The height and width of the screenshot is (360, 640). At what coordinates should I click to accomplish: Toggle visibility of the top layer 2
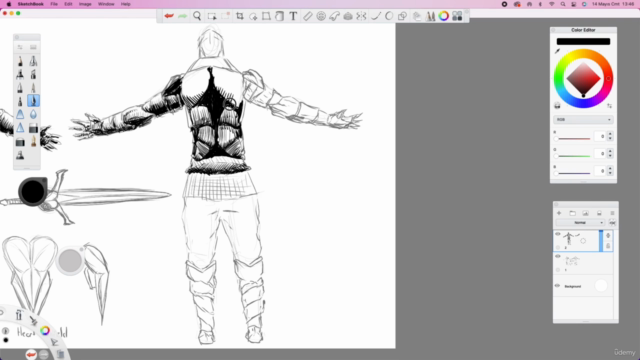[x=558, y=234]
